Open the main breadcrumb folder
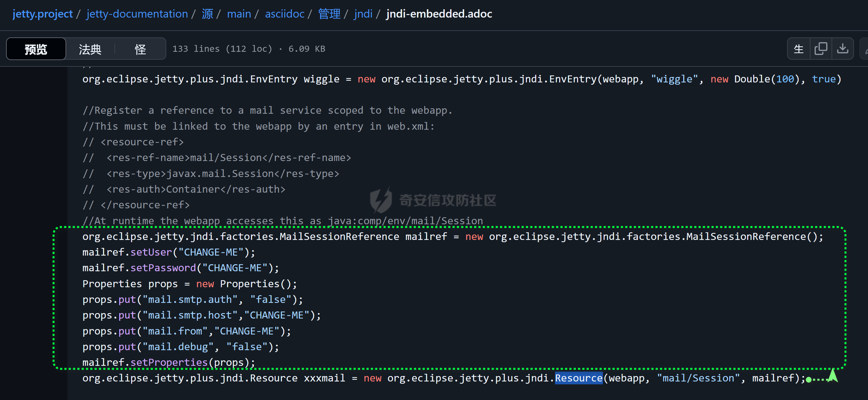This screenshot has height=400, width=868. (239, 14)
